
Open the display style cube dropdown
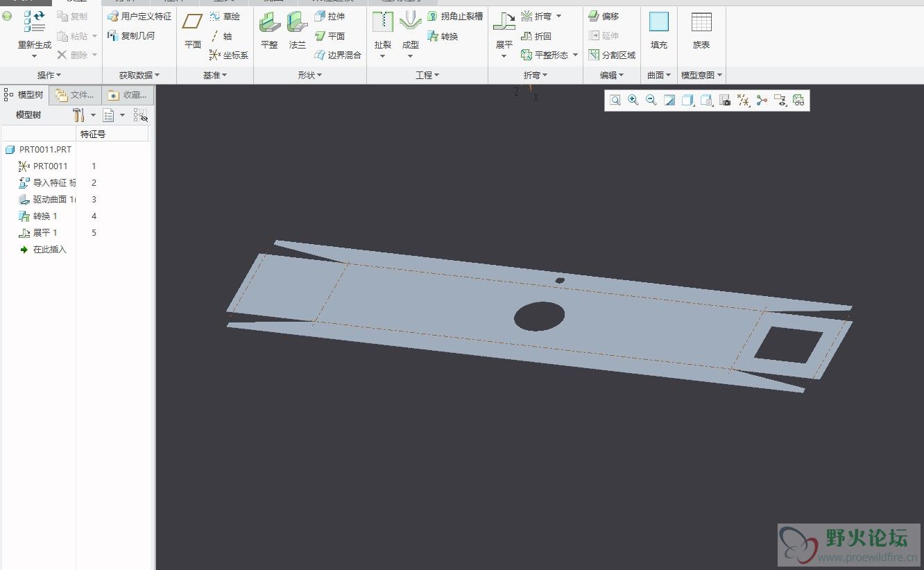click(688, 101)
